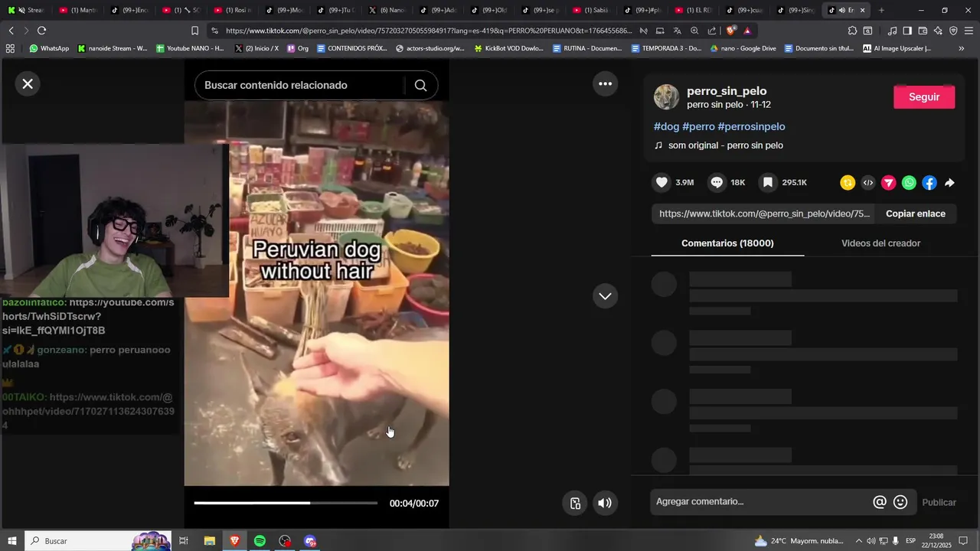Switch to Videos del creador tab
This screenshot has height=551, width=980.
click(x=880, y=243)
